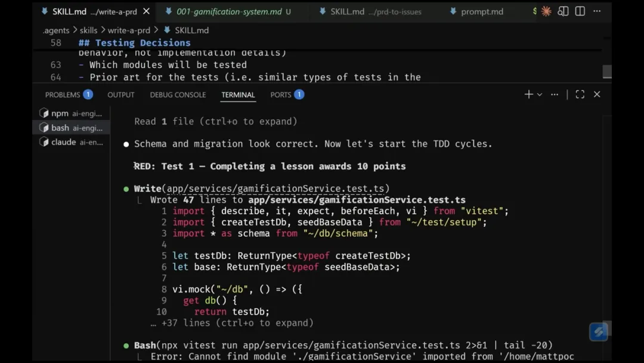
Task: Click the Testing Decisions heading line
Action: [x=134, y=43]
